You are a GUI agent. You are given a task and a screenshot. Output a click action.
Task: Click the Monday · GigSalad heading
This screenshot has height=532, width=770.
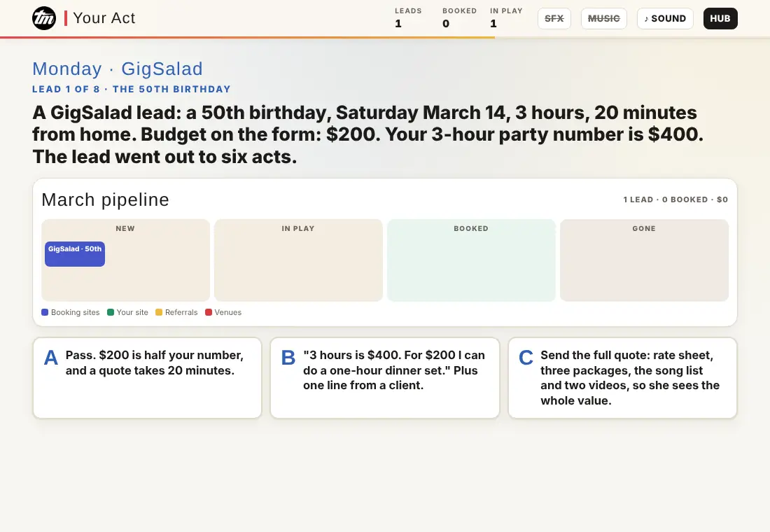click(118, 69)
